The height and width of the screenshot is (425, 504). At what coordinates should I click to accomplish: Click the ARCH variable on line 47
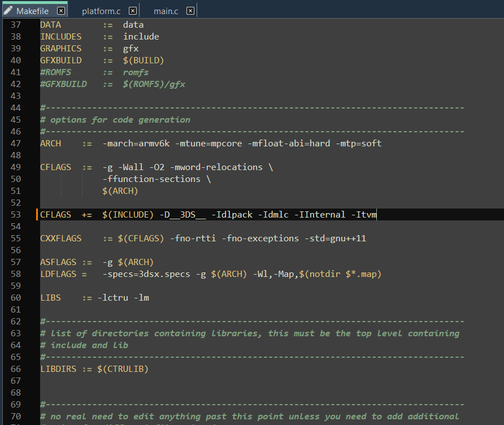pos(50,144)
